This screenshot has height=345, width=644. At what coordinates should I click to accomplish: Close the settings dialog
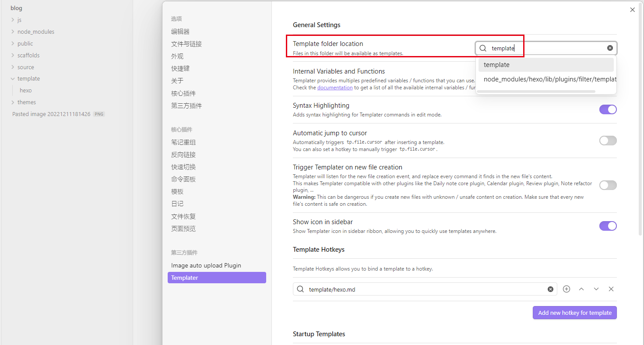pos(632,9)
